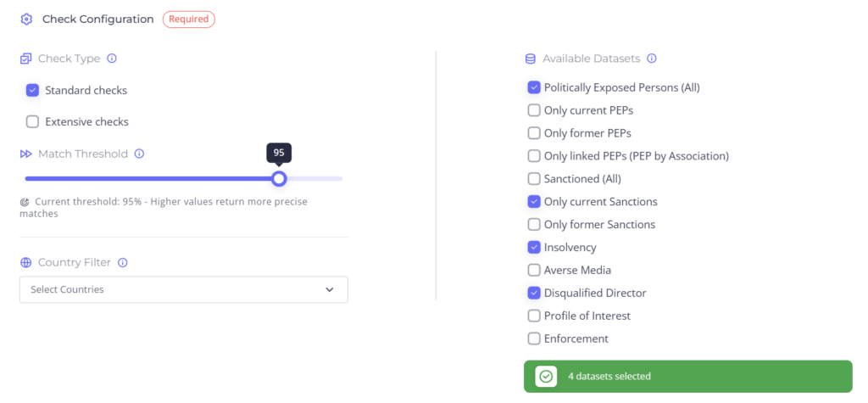Click the Match Threshold slider handle
This screenshot has width=868, height=403.
pos(279,179)
